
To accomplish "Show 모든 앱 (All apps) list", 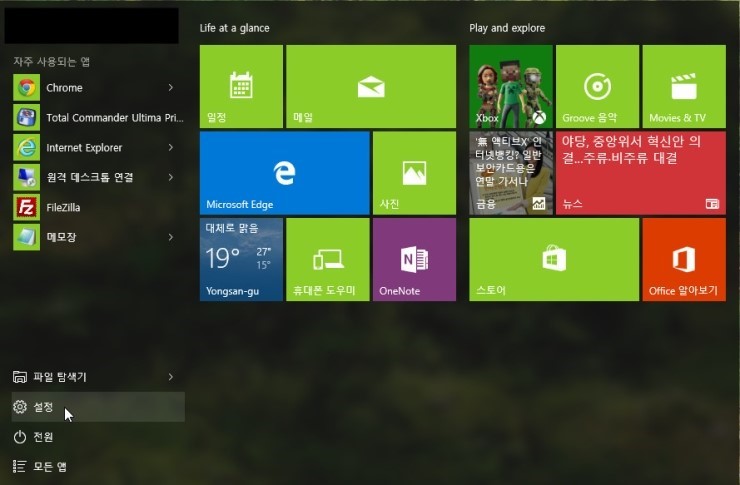I will click(x=48, y=466).
